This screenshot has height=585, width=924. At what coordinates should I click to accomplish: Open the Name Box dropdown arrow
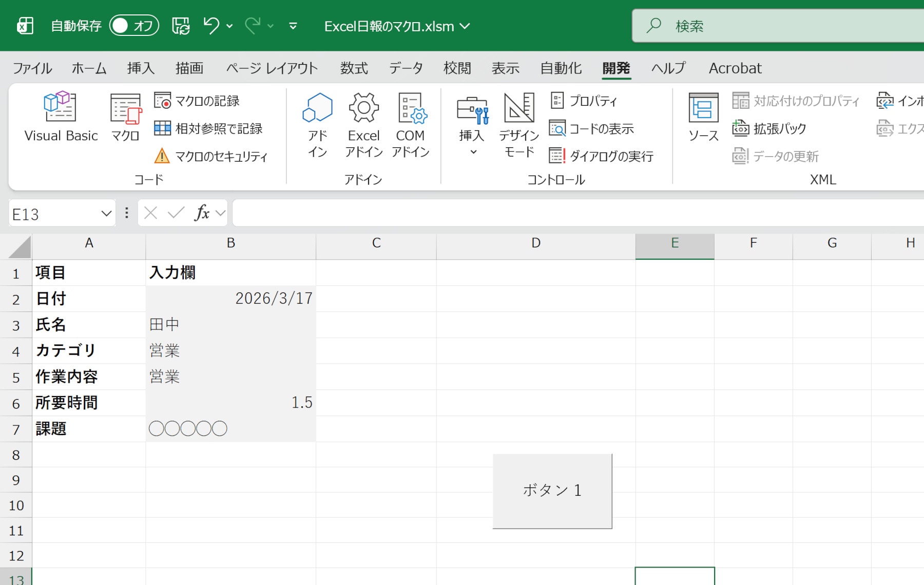click(106, 213)
